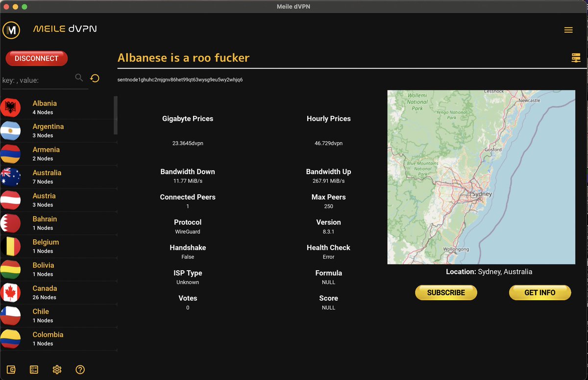The image size is (588, 380).
Task: Select Albania country name
Action: pos(45,103)
